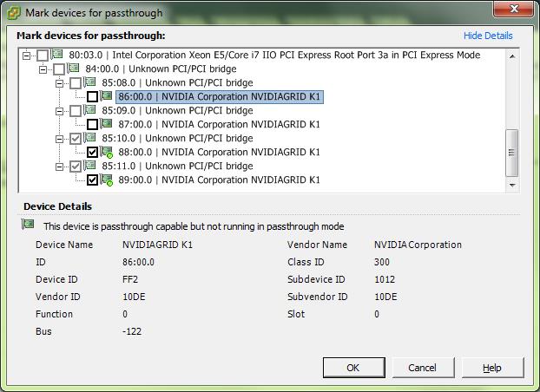Click the Cancel button
540x392 pixels.
pos(423,368)
